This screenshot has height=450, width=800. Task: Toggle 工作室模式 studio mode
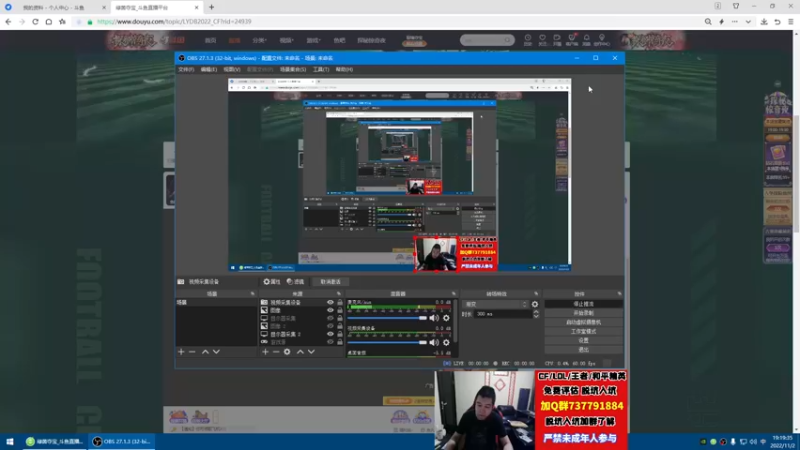[583, 331]
